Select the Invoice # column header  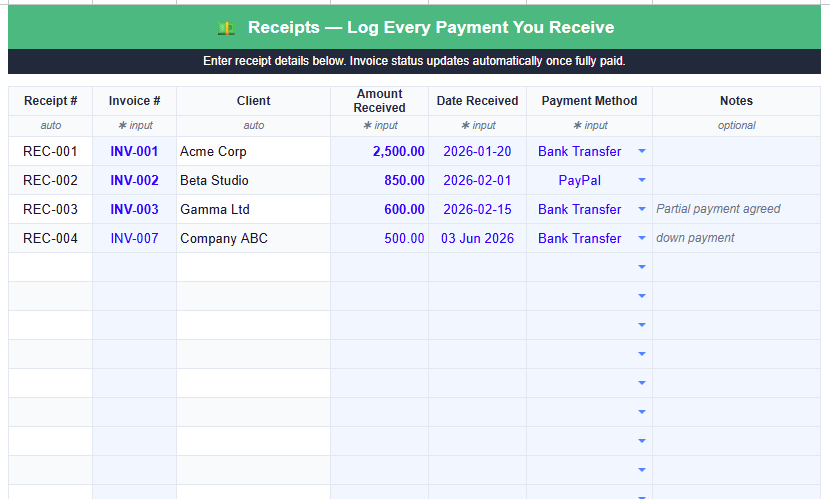pyautogui.click(x=134, y=101)
